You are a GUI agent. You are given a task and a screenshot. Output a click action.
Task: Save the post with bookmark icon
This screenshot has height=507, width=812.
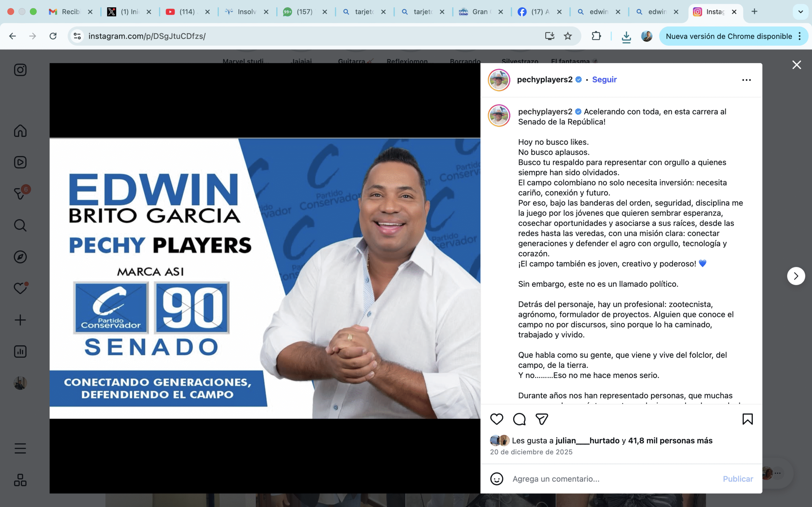(748, 419)
